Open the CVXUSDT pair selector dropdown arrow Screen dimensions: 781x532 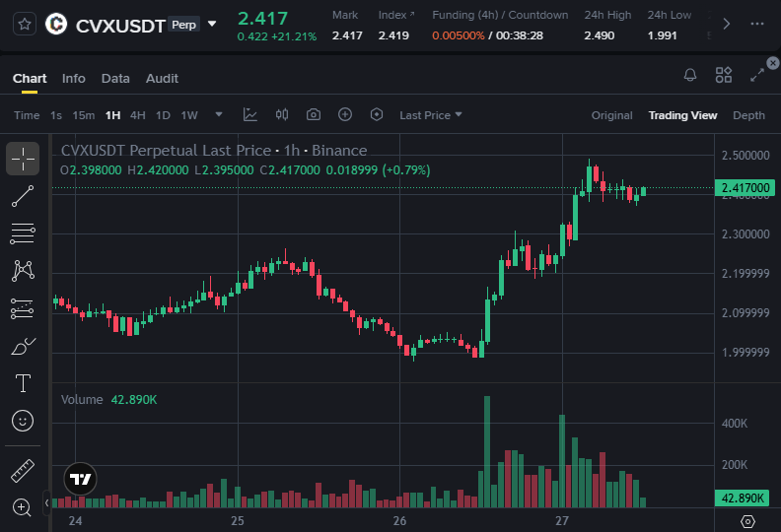pos(212,24)
